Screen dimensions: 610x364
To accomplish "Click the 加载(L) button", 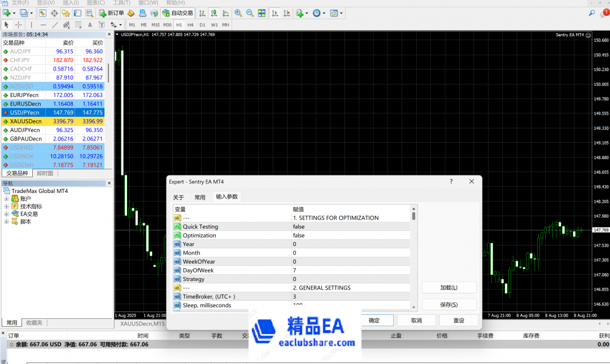I will click(449, 288).
